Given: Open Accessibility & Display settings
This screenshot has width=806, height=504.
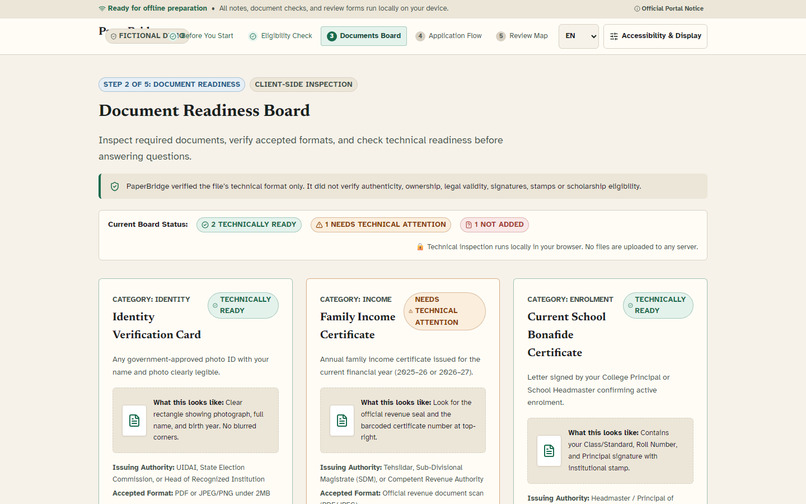Looking at the screenshot, I should (655, 36).
